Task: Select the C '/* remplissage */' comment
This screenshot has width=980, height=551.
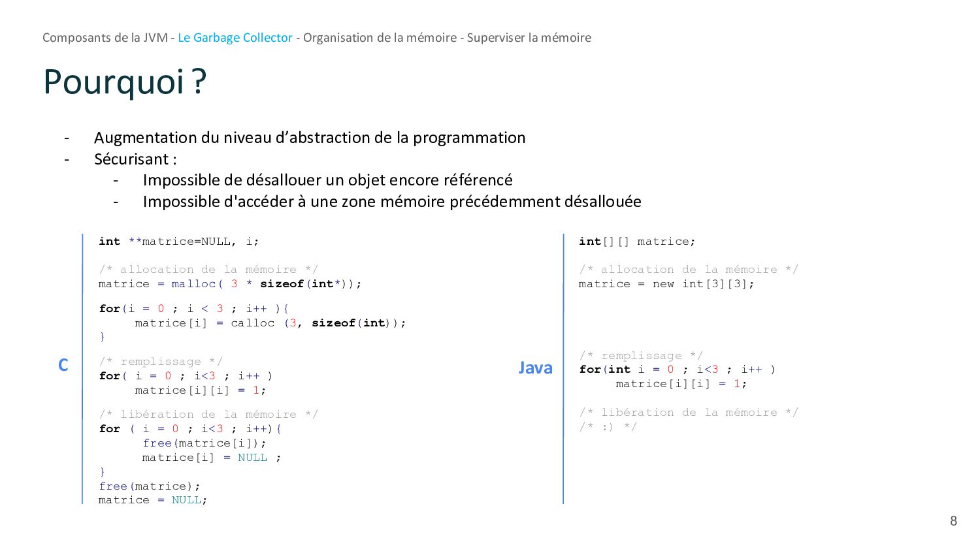Action: pos(161,362)
